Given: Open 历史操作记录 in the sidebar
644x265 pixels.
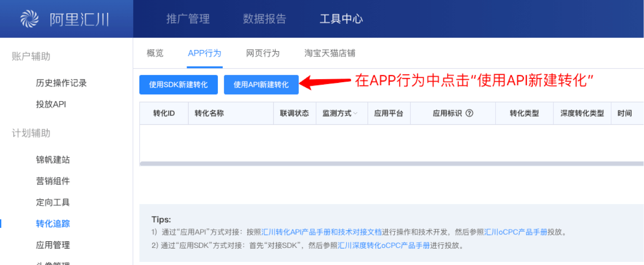Looking at the screenshot, I should pyautogui.click(x=61, y=83).
